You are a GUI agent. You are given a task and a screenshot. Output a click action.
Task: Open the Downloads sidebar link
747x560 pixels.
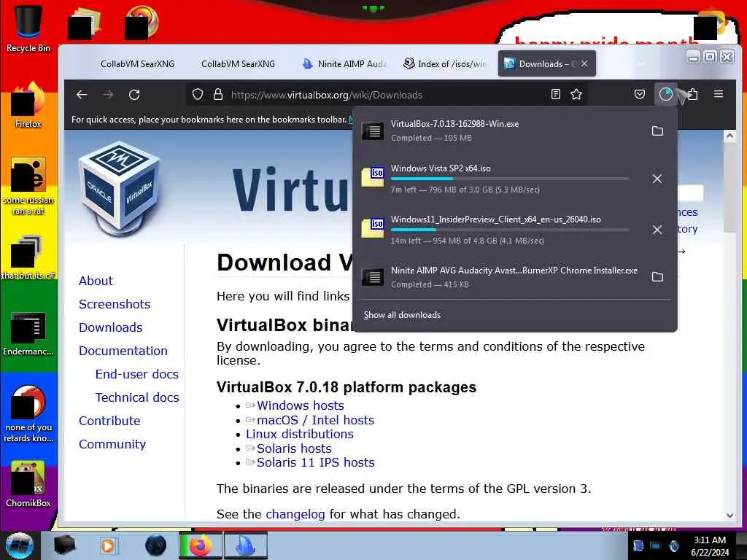pyautogui.click(x=111, y=327)
